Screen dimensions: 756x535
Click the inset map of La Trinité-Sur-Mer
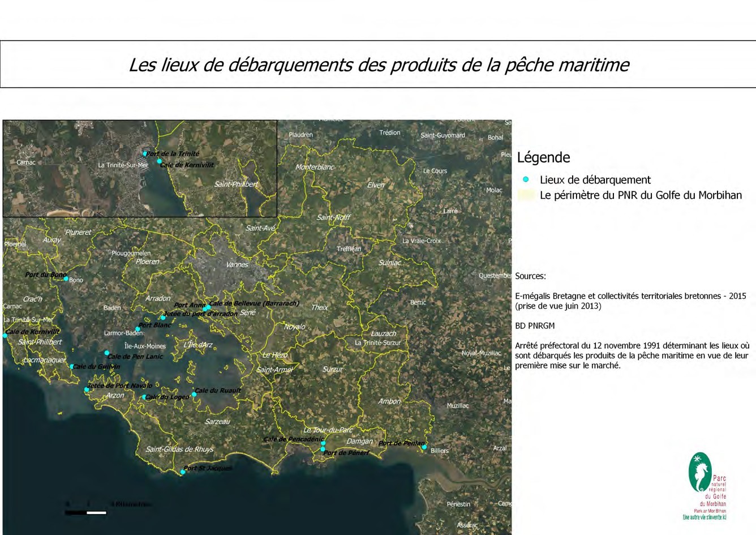[140, 168]
